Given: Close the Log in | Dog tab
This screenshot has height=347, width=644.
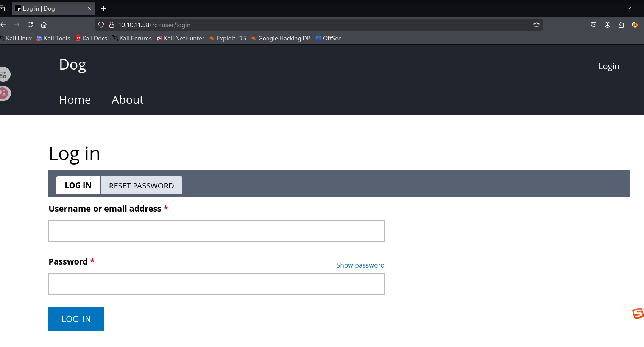Looking at the screenshot, I should click(89, 8).
